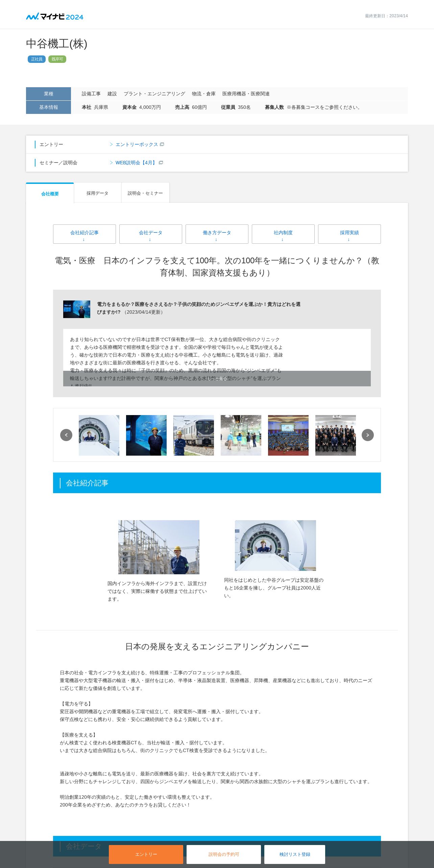This screenshot has height=868, width=434.
Task: Open the エントリーボックス link
Action: point(137,144)
